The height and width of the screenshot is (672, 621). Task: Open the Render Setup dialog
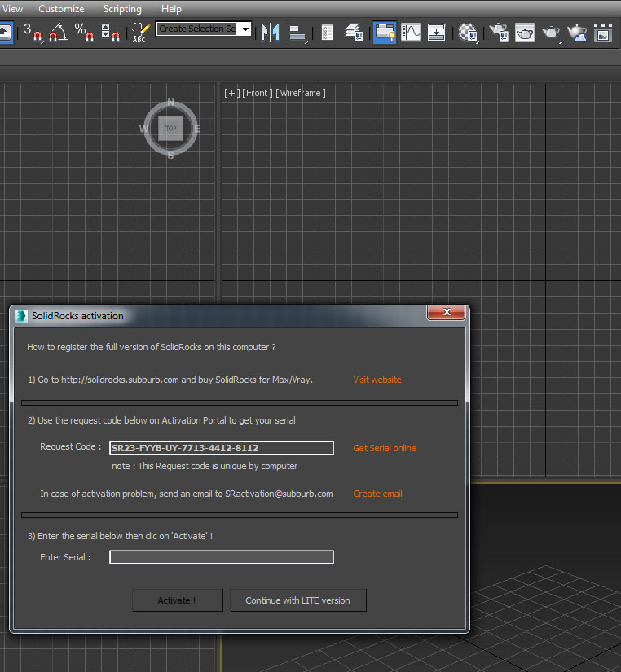499,32
